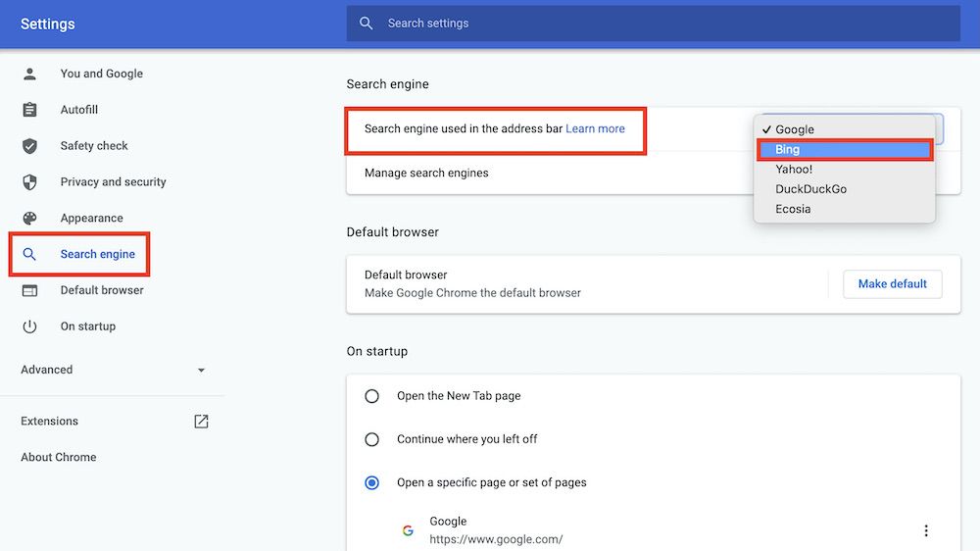Click the You and Google person icon
Screen dimensions: 980x551
[30, 74]
